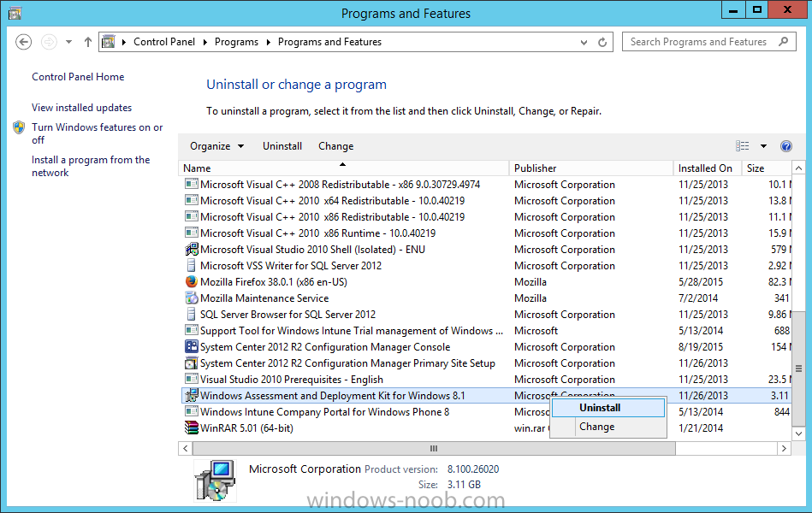Click the horizontal scrollbar thumb
The height and width of the screenshot is (513, 812).
click(x=434, y=448)
